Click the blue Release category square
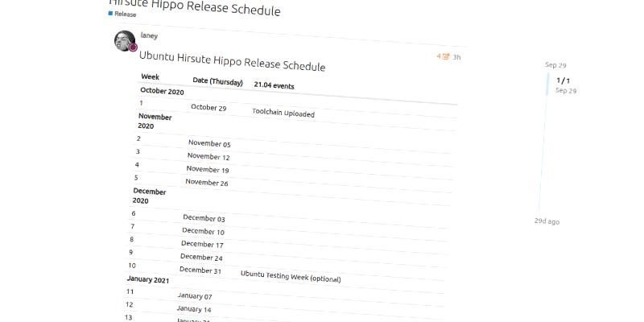The image size is (644, 322). click(111, 14)
